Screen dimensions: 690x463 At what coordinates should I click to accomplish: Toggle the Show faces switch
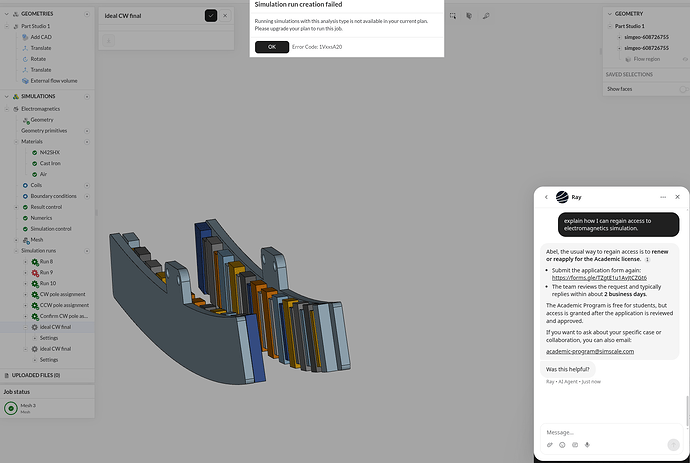(x=683, y=89)
